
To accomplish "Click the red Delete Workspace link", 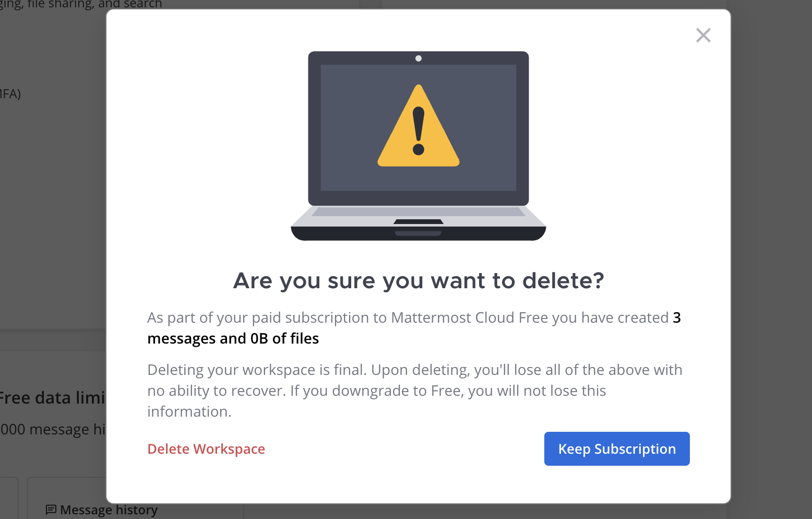I will (206, 449).
